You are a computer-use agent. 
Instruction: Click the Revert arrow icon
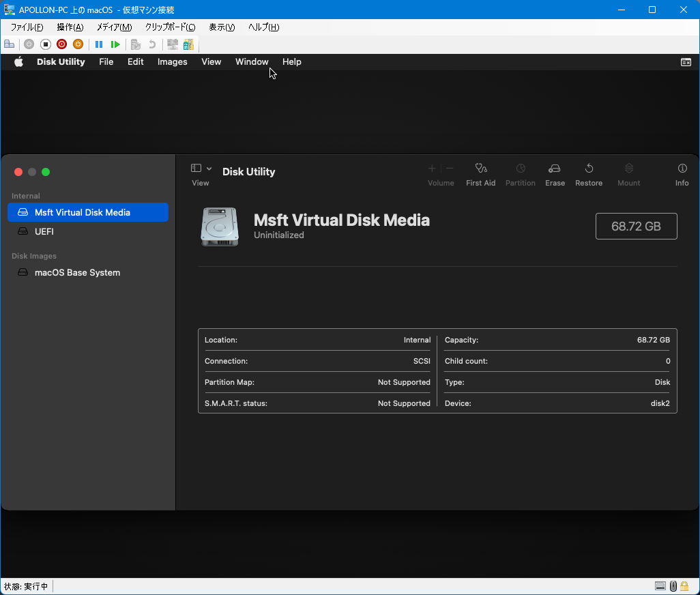[151, 44]
